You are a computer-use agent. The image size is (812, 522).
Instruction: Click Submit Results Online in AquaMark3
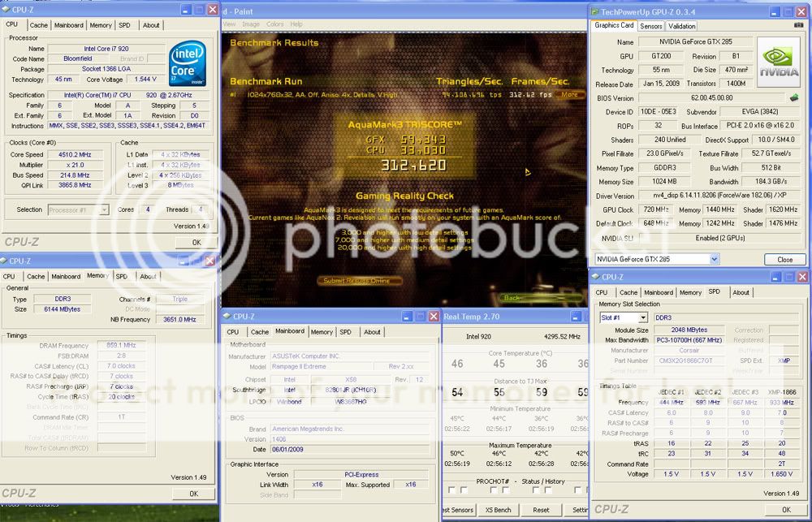tap(361, 281)
